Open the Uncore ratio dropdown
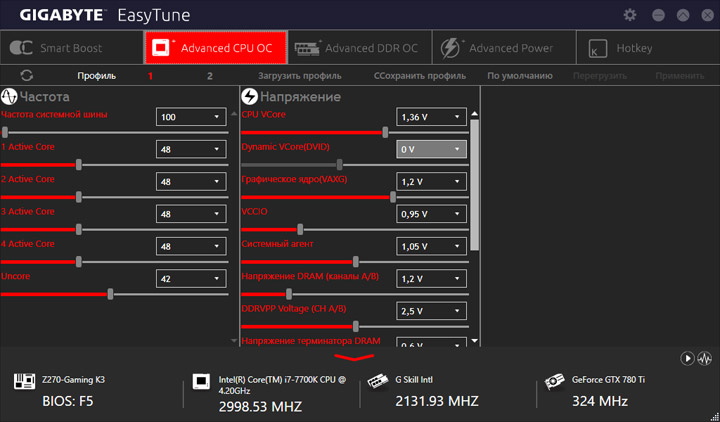The width and height of the screenshot is (720, 422). (x=191, y=279)
